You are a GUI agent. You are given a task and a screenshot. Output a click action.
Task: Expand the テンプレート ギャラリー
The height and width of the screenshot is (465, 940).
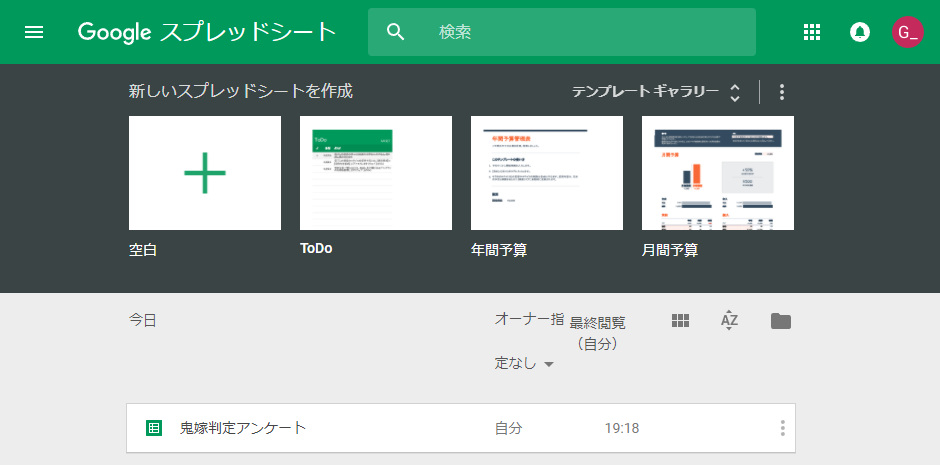(x=656, y=92)
